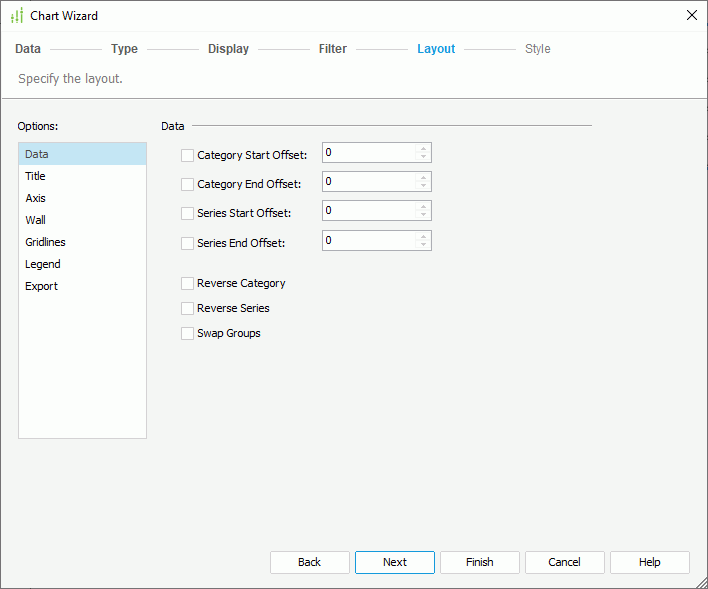The width and height of the screenshot is (708, 589).
Task: Switch to the Style wizard step
Action: [537, 49]
